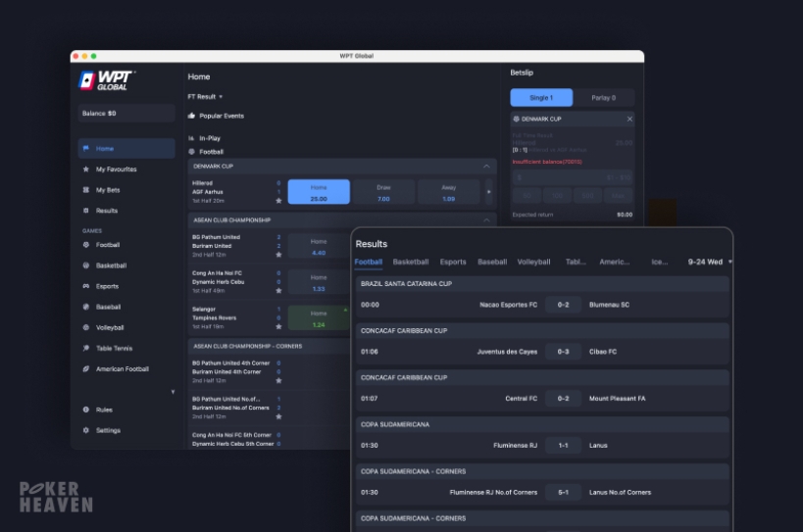Click the Football section heading icon
This screenshot has width=803, height=532.
coord(191,152)
